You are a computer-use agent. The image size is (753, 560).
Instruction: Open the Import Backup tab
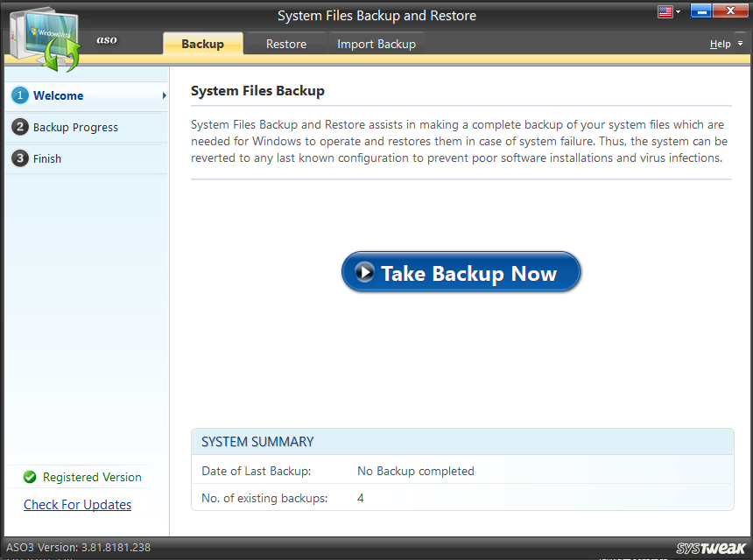(x=376, y=43)
